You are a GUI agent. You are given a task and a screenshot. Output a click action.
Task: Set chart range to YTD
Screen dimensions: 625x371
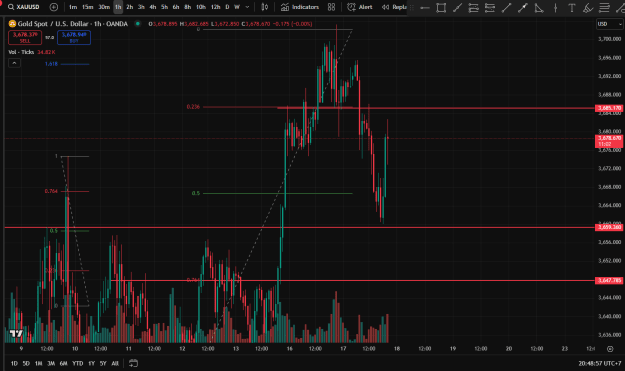(77, 363)
